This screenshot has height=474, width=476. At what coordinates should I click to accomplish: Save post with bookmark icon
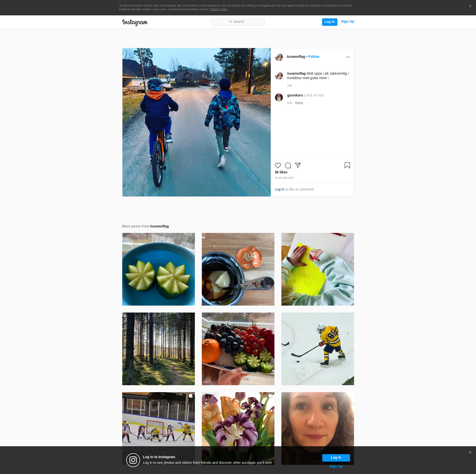tap(347, 165)
